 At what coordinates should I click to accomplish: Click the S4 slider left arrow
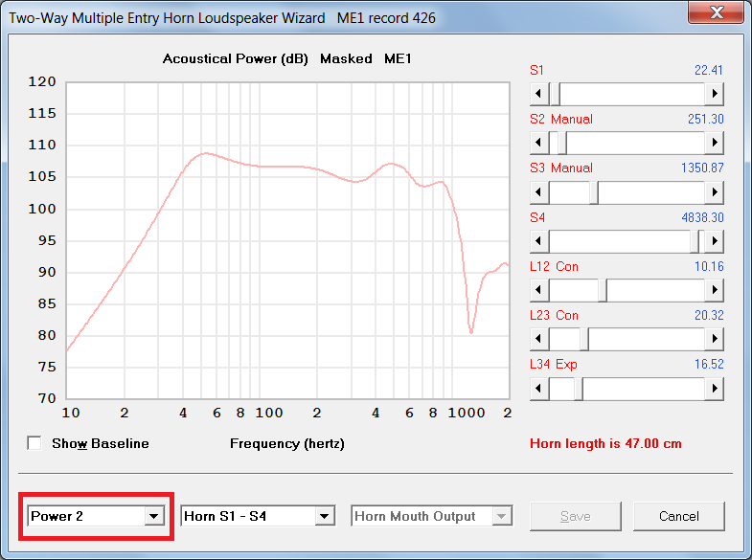pyautogui.click(x=539, y=241)
